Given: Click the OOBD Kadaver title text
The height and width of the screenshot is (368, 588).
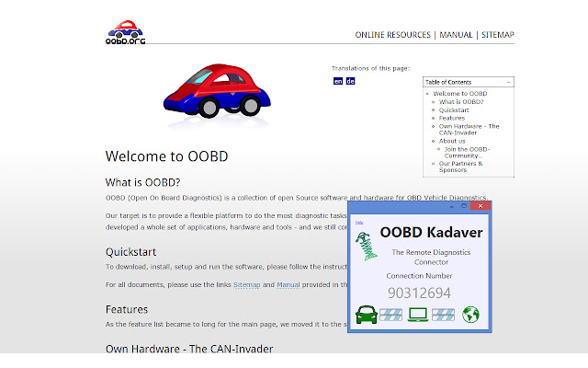Looking at the screenshot, I should click(x=431, y=233).
